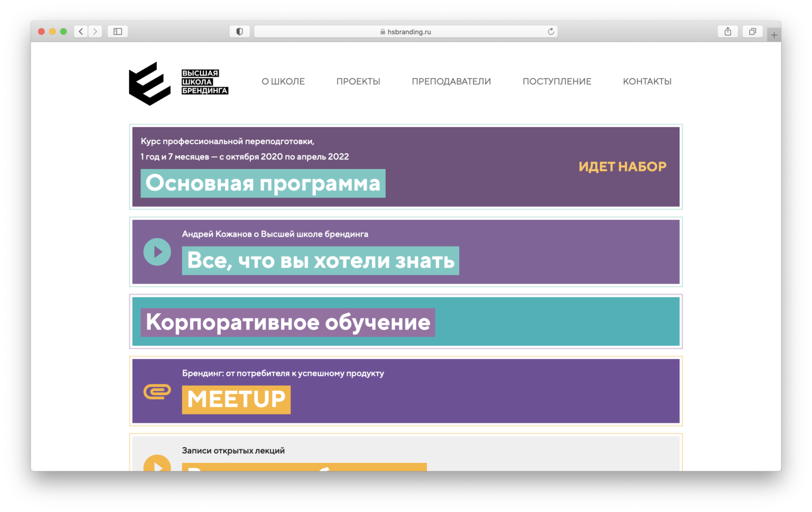Image resolution: width=812 pixels, height=512 pixels.
Task: Go back with the browser back arrow
Action: [81, 31]
